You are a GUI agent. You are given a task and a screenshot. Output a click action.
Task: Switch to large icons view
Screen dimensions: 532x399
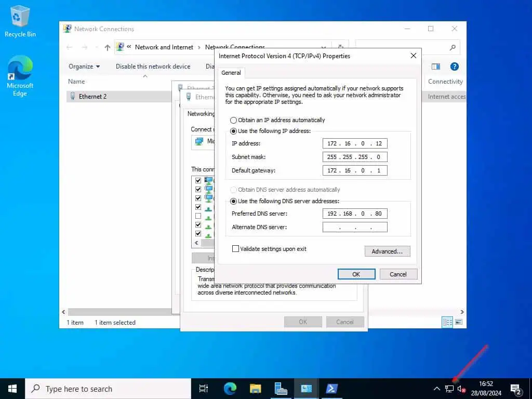459,322
